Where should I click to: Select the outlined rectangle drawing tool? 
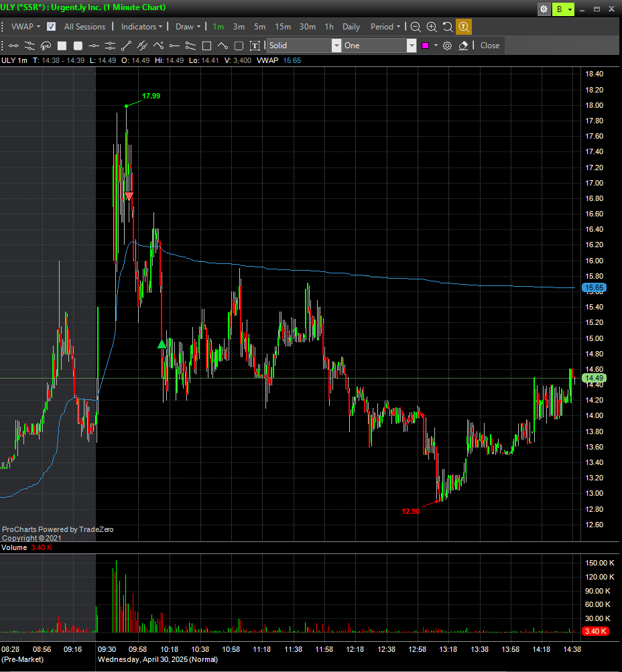point(206,46)
